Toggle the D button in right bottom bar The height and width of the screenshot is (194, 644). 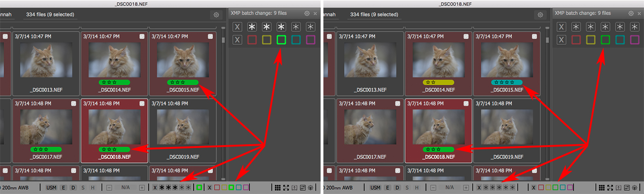point(397,188)
